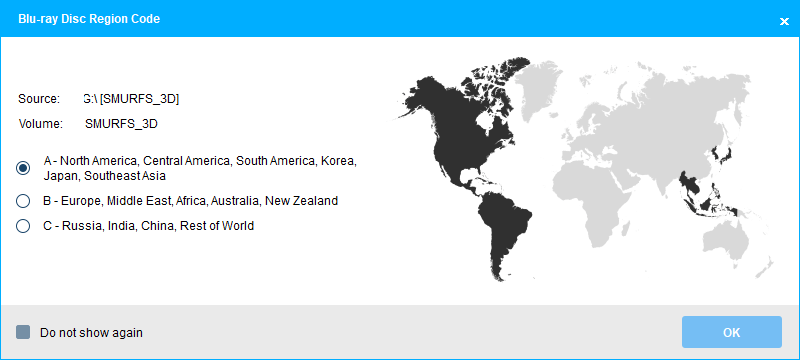Select region A radio button

(23, 168)
